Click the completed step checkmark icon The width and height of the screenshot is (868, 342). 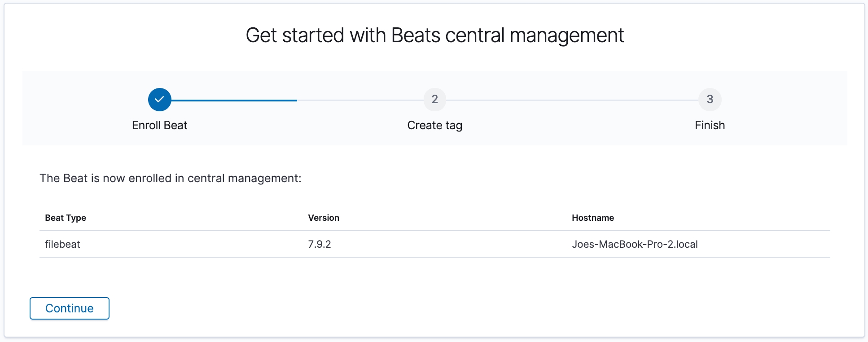159,100
